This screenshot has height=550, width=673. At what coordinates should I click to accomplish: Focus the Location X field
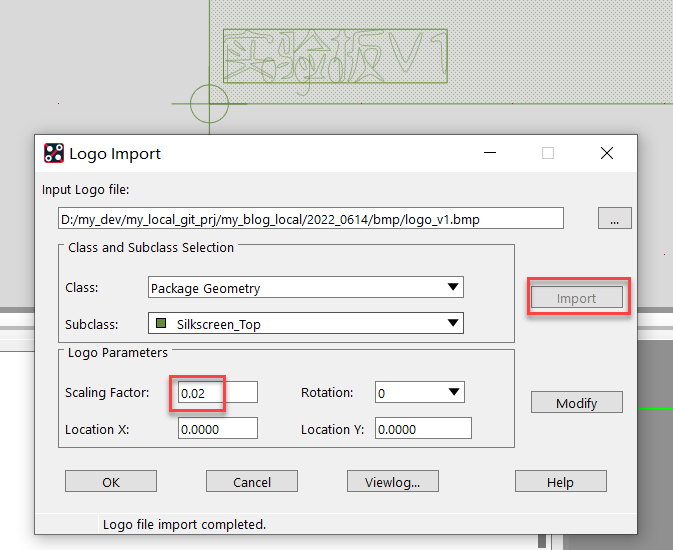click(217, 428)
